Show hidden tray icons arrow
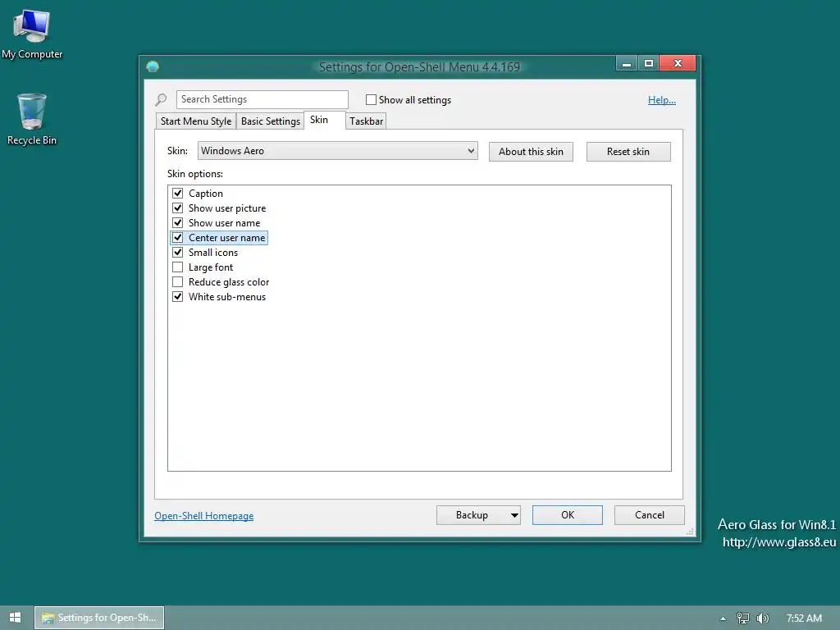 point(723,619)
